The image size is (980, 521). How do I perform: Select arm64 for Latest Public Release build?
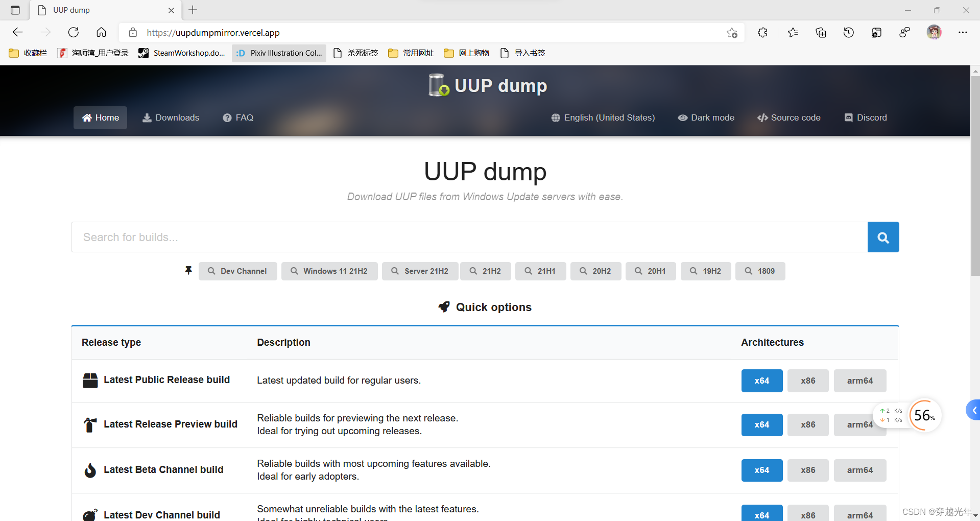[x=860, y=381]
